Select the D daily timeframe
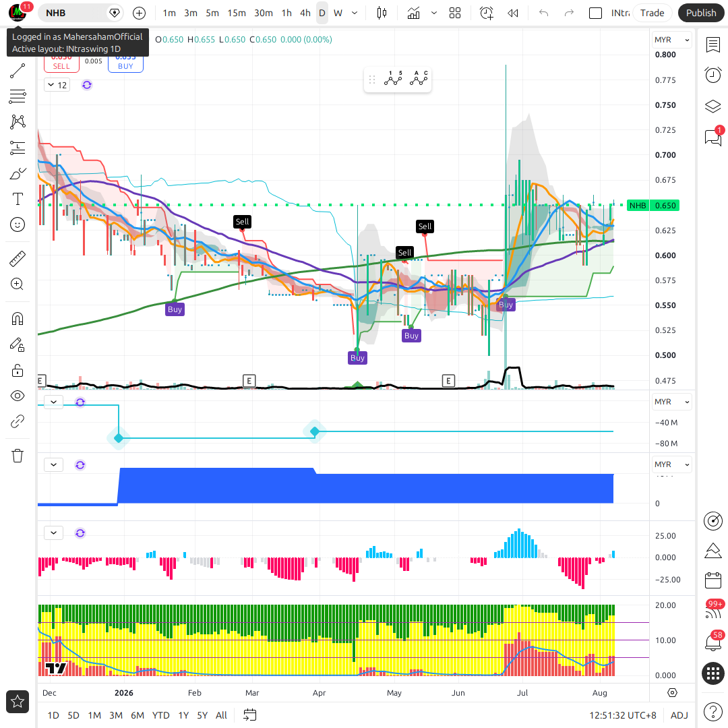 coord(322,13)
